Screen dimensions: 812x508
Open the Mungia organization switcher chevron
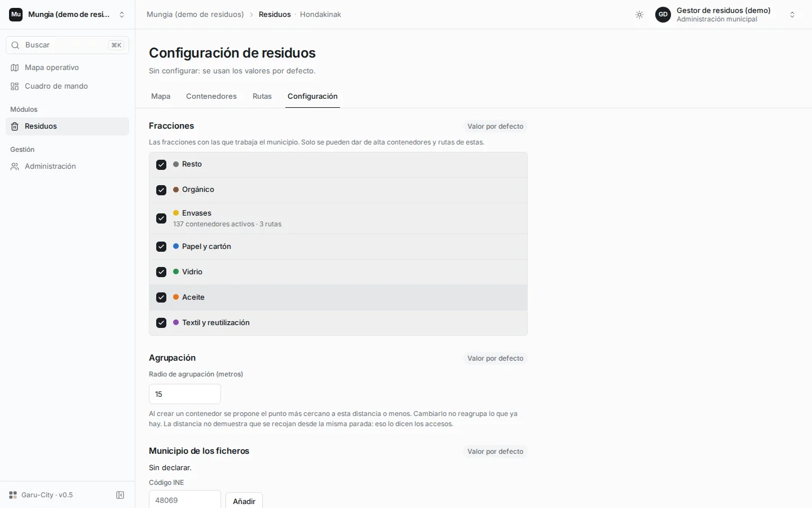click(x=122, y=15)
